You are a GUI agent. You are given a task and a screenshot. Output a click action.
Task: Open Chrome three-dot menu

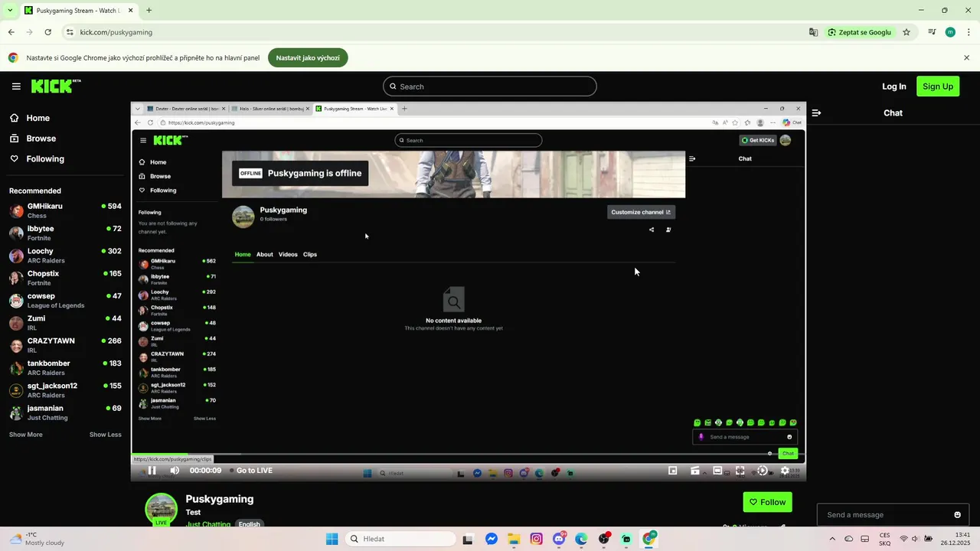pyautogui.click(x=969, y=32)
